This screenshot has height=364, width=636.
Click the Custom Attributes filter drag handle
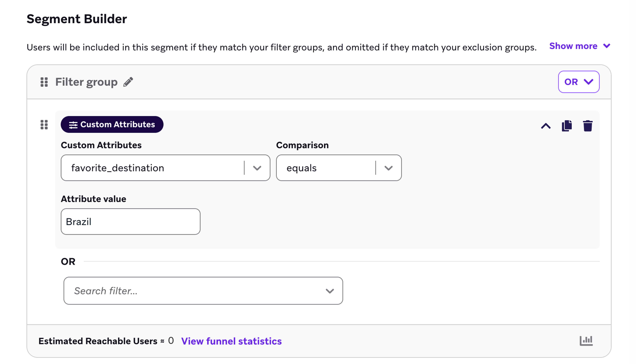pyautogui.click(x=44, y=124)
